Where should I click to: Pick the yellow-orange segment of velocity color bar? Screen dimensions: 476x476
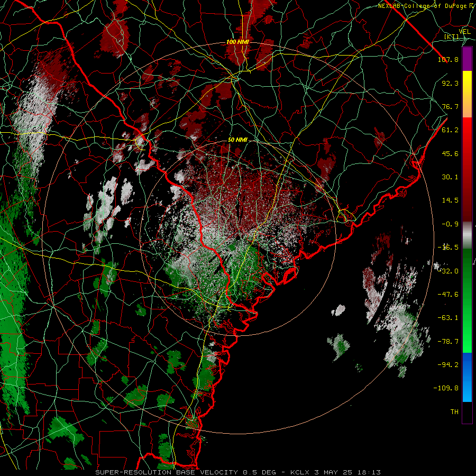467,94
